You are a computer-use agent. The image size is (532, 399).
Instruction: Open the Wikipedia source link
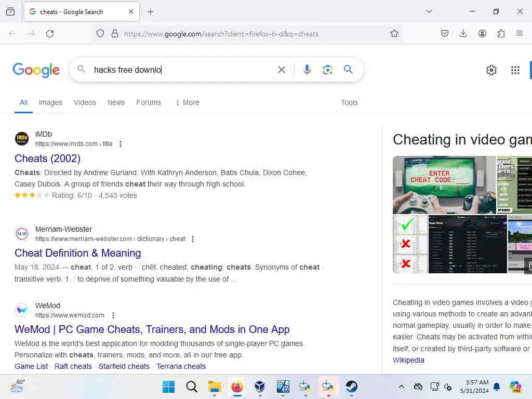coord(408,360)
